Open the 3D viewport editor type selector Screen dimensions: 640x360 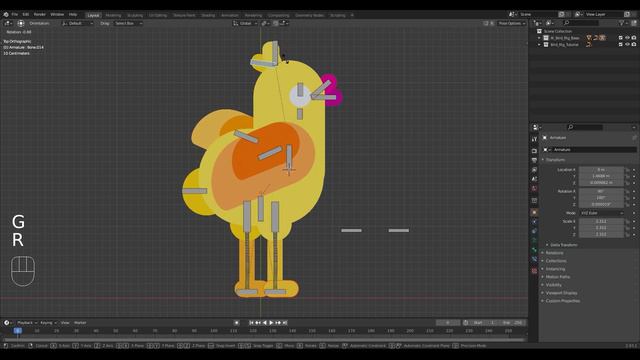pyautogui.click(x=8, y=23)
